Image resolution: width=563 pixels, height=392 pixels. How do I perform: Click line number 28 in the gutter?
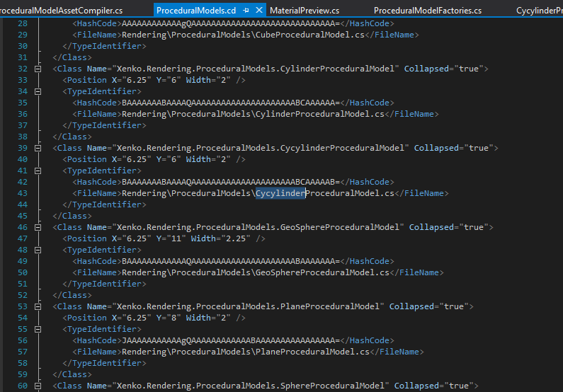point(22,23)
